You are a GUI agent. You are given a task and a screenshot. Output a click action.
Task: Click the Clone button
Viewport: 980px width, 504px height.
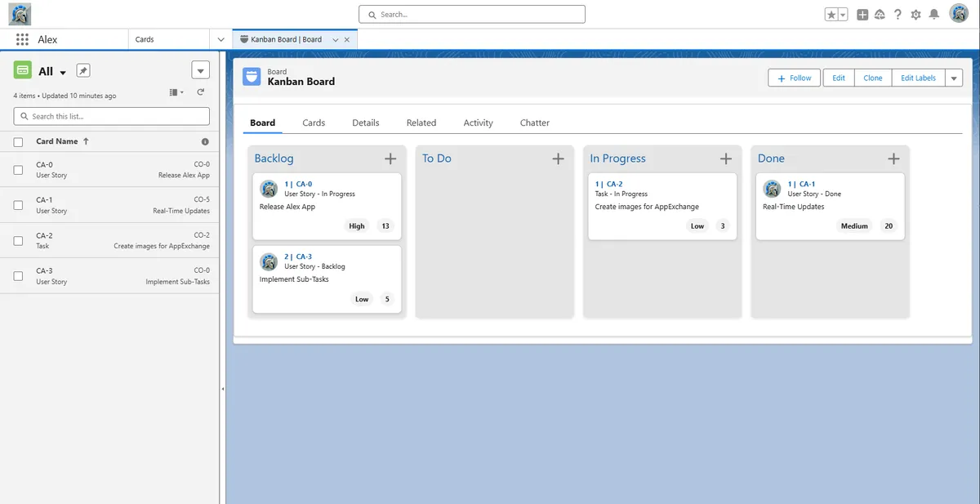tap(873, 78)
